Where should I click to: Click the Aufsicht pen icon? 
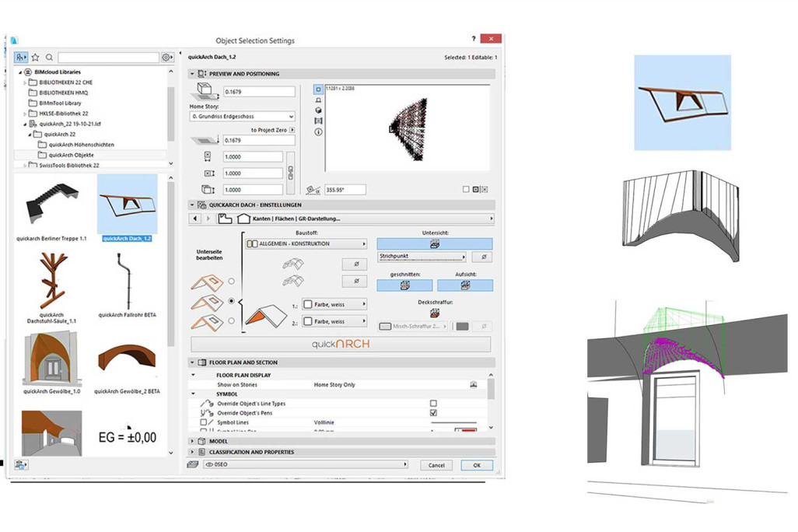(466, 285)
